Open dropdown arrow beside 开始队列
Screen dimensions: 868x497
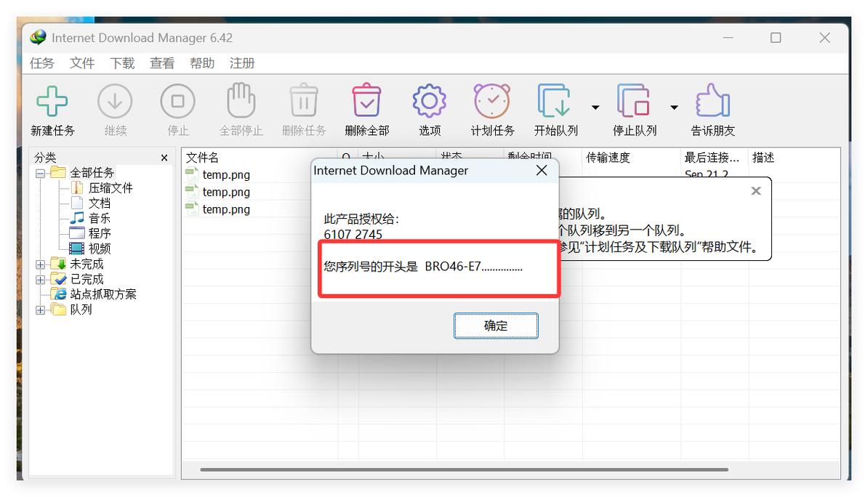click(x=595, y=108)
